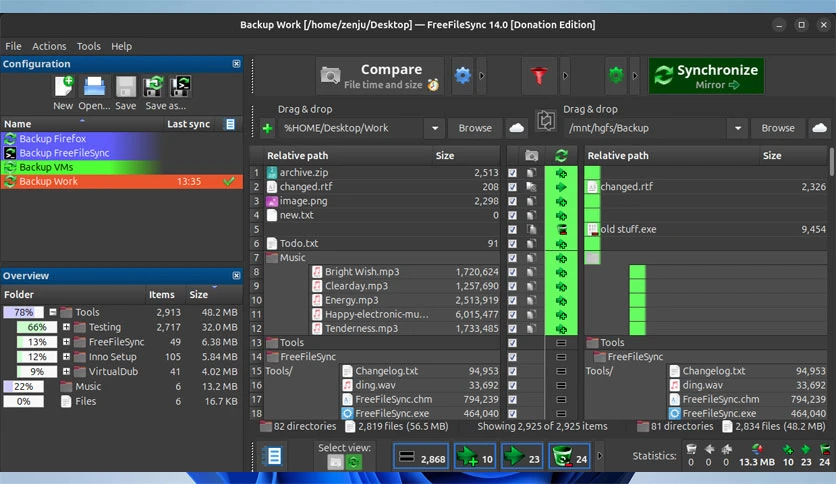Toggle view of files to update 23
This screenshot has width=836, height=484.
pos(522,457)
